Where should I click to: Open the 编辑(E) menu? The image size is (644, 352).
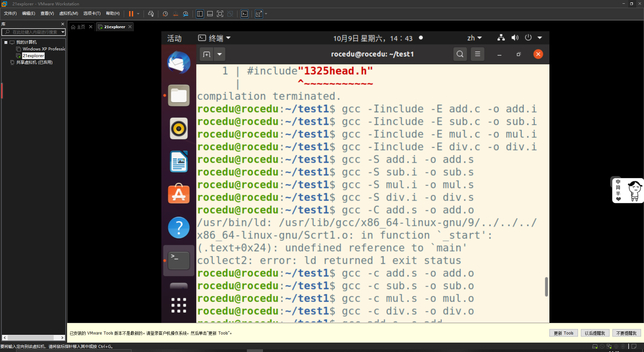click(x=29, y=13)
